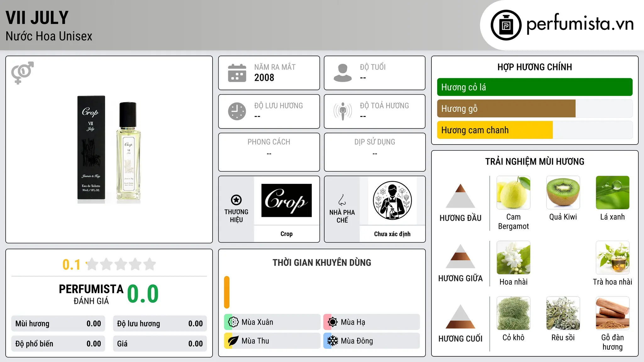This screenshot has height=362, width=644.
Task: Select the Hoa nhài note image
Action: (514, 258)
